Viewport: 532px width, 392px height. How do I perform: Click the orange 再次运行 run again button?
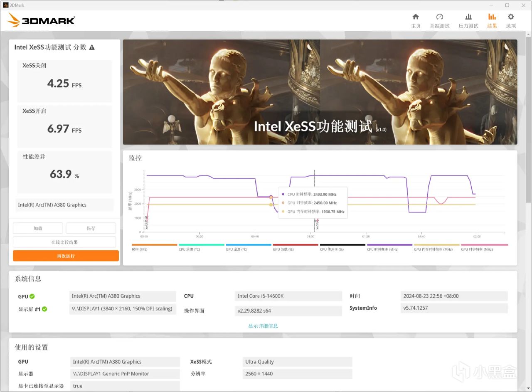pos(66,256)
